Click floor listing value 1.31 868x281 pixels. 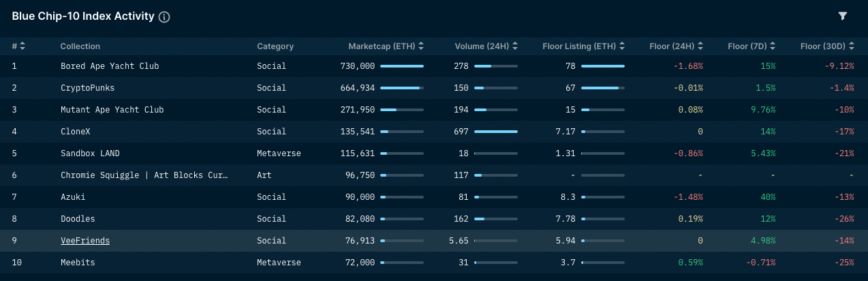[565, 153]
